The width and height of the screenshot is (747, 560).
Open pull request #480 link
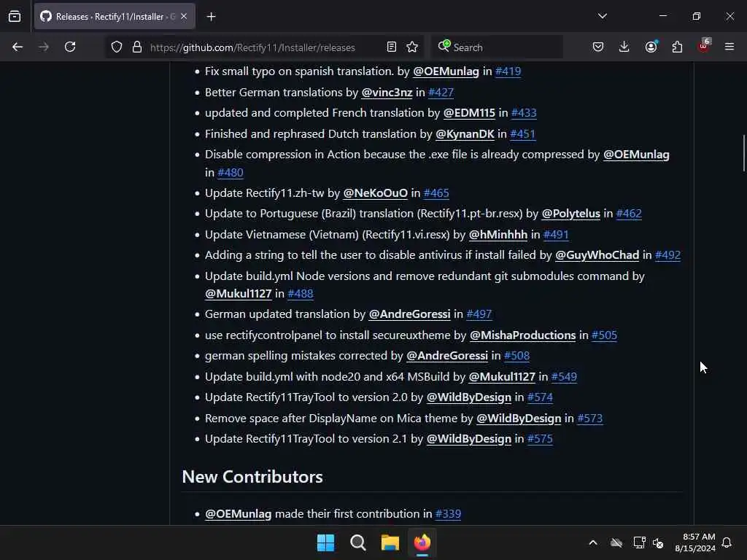[230, 172]
